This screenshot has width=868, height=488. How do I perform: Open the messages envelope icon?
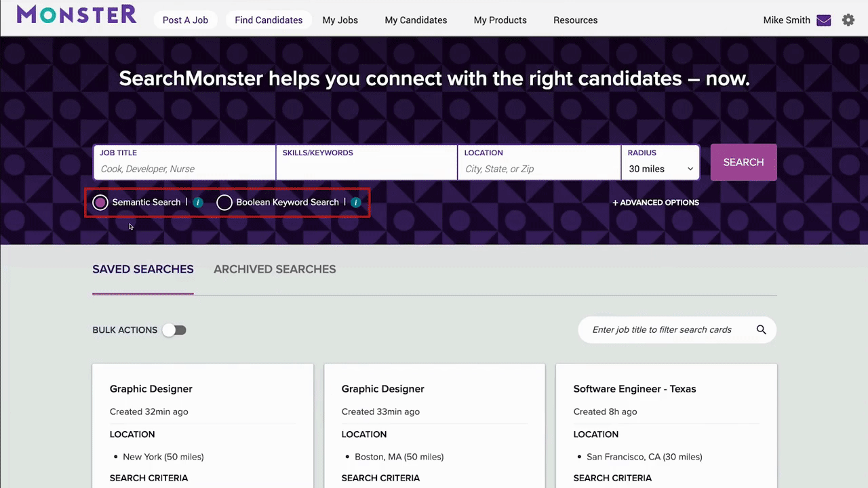(824, 20)
